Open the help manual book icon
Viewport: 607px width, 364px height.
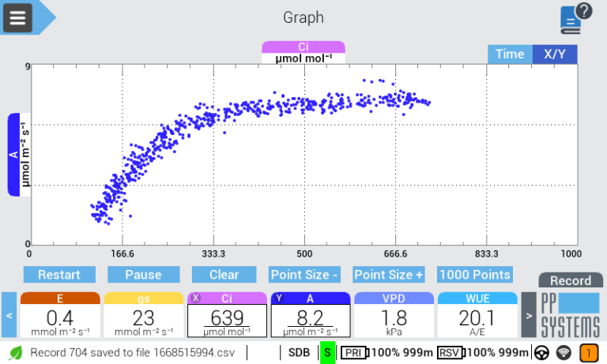575,17
